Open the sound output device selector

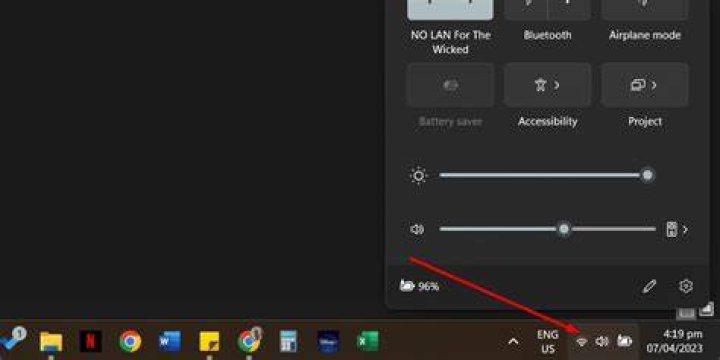click(677, 229)
